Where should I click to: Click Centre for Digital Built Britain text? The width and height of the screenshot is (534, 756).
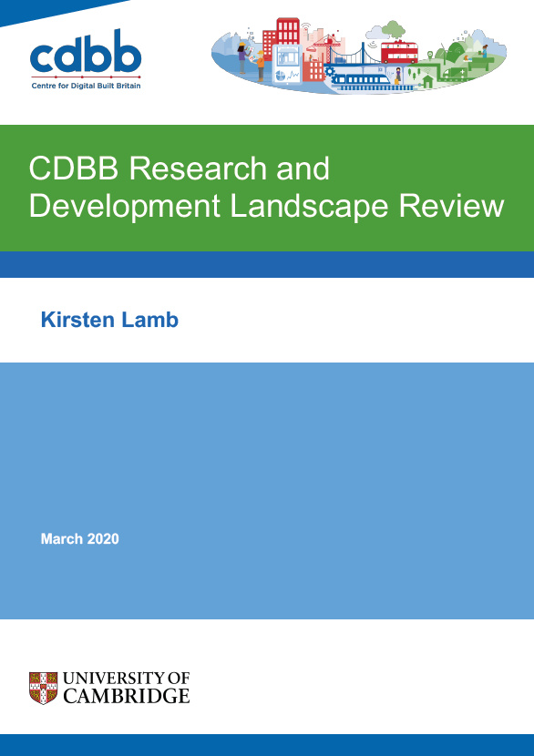[x=86, y=86]
